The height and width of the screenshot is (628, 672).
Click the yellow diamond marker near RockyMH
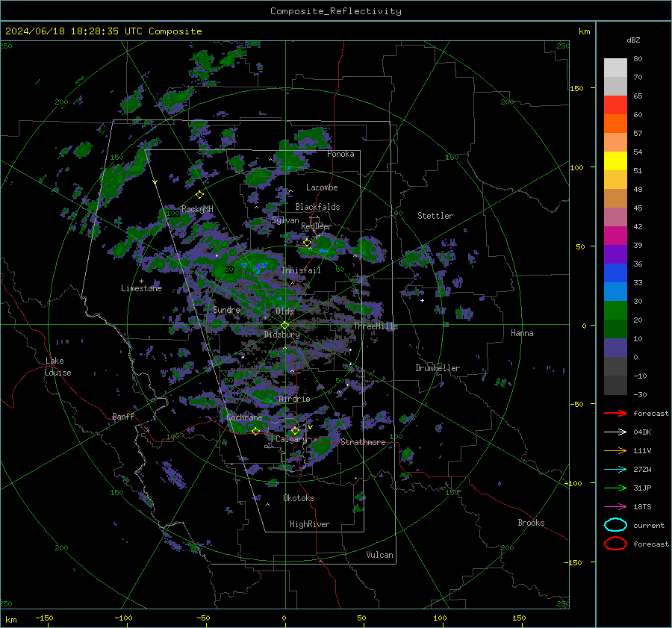click(199, 195)
